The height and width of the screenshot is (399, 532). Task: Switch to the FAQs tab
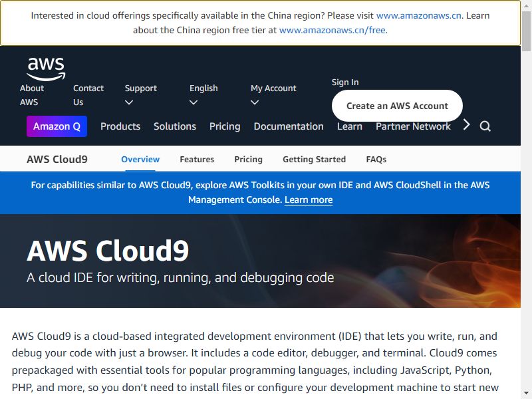[x=376, y=160]
